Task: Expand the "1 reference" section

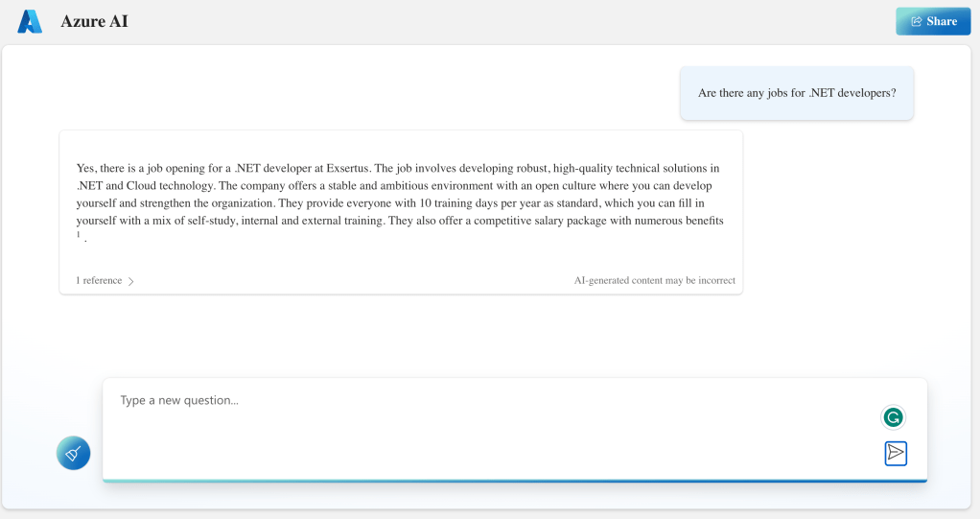Action: pyautogui.click(x=100, y=281)
